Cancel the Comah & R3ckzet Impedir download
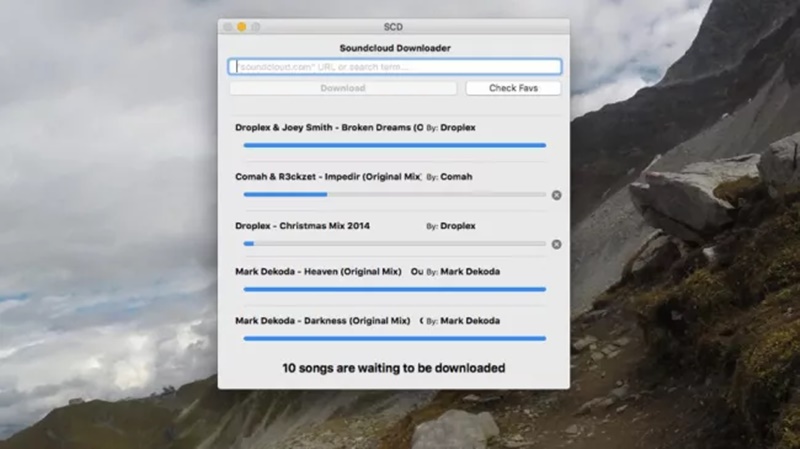The width and height of the screenshot is (800, 449). 556,195
